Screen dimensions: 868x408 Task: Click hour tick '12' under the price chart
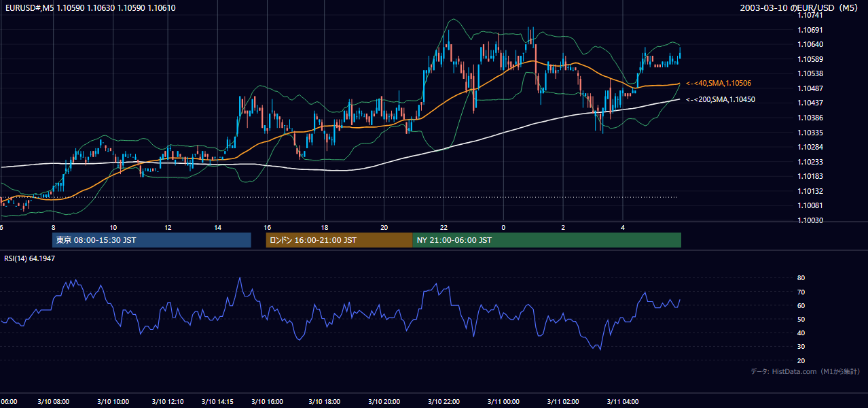coord(167,227)
